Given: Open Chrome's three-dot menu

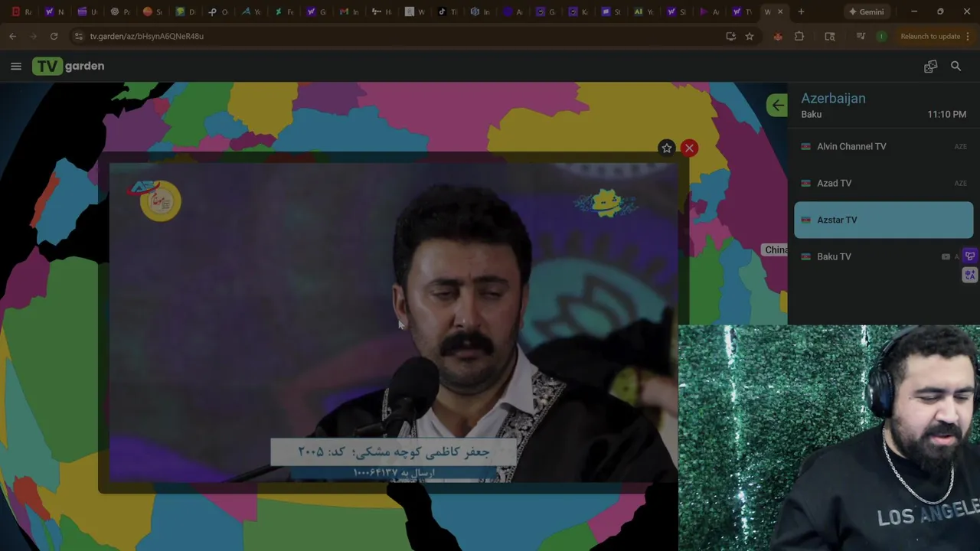Looking at the screenshot, I should pos(969,36).
